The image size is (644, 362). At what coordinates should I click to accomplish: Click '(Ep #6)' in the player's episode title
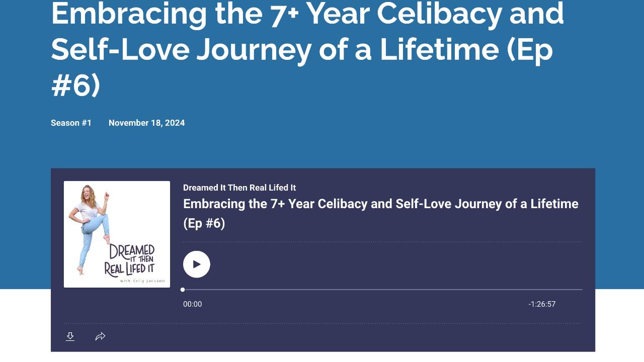[204, 223]
